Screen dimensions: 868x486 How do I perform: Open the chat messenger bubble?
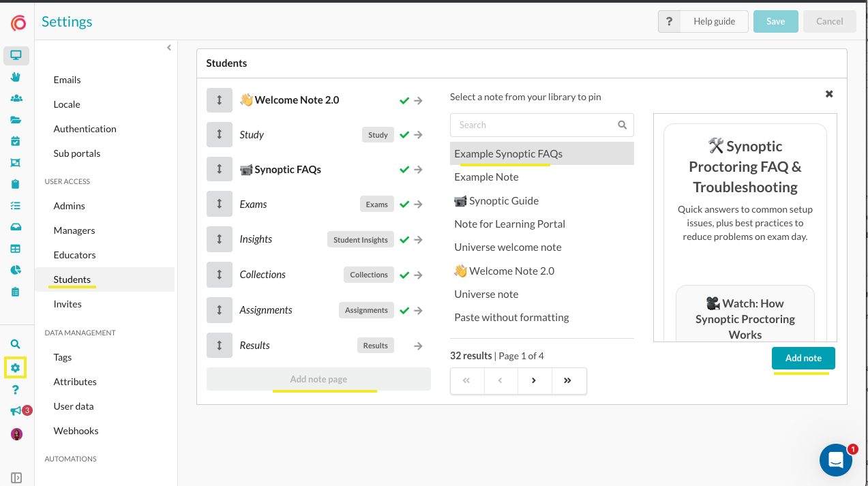click(x=836, y=461)
